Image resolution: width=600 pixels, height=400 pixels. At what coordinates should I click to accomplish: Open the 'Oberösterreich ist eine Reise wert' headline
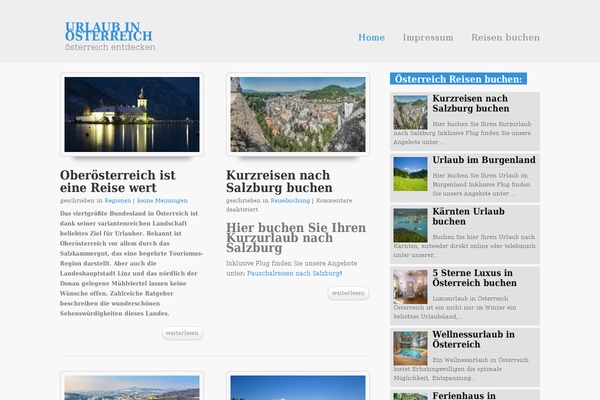pyautogui.click(x=117, y=181)
